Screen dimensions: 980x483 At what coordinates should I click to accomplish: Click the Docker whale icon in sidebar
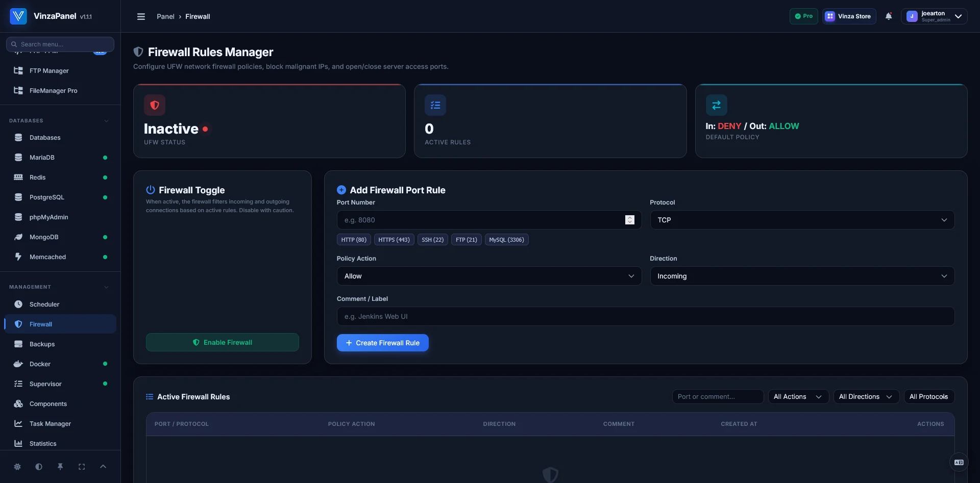18,364
